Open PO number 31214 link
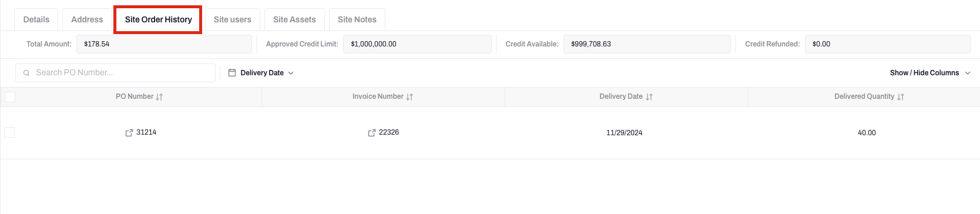Image resolution: width=980 pixels, height=214 pixels. 146,132
